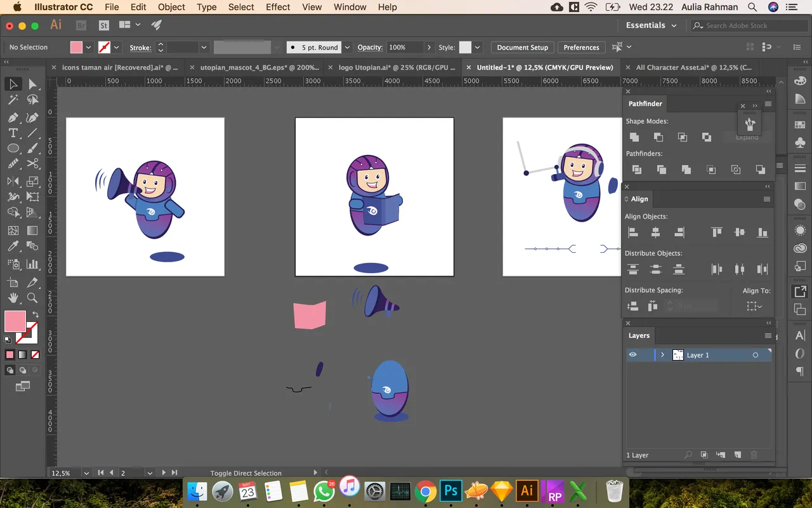The height and width of the screenshot is (508, 812).
Task: Select the Scale tool
Action: click(x=32, y=181)
